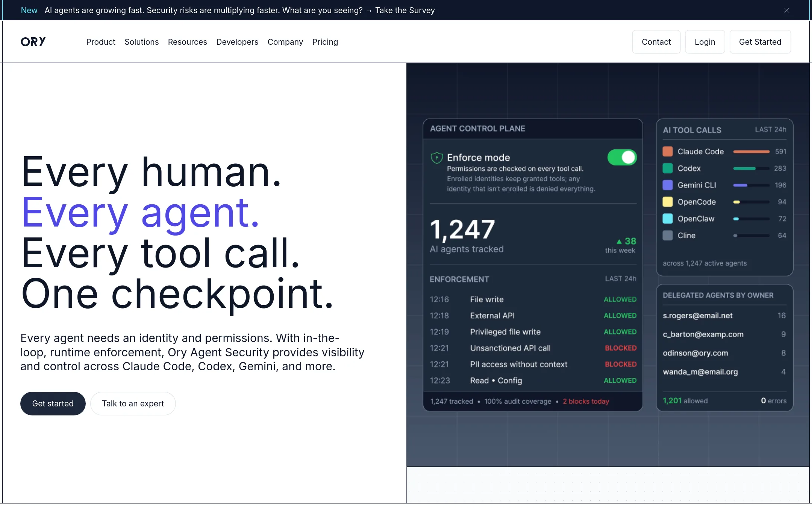Select the c_barton@examp.com owner row

coord(724,335)
